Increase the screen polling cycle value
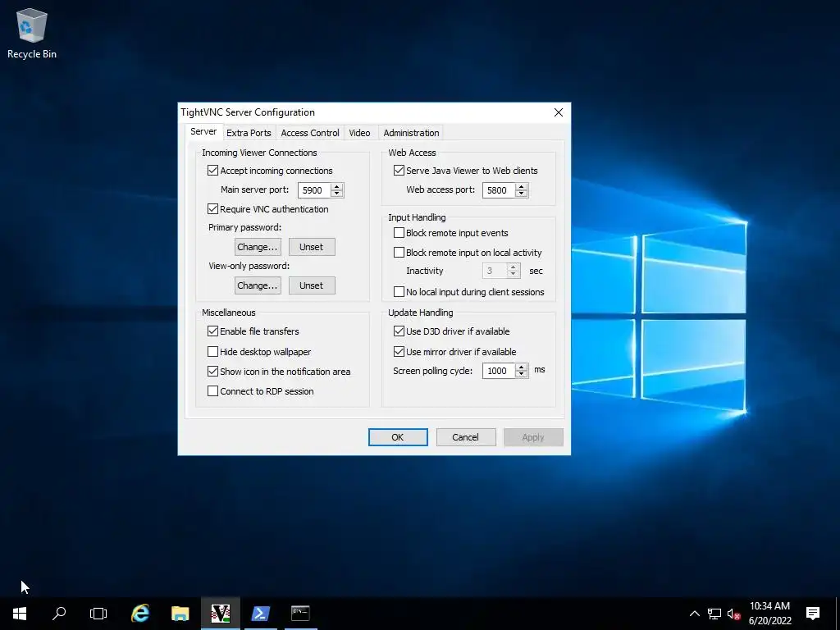The image size is (840, 630). tap(521, 367)
